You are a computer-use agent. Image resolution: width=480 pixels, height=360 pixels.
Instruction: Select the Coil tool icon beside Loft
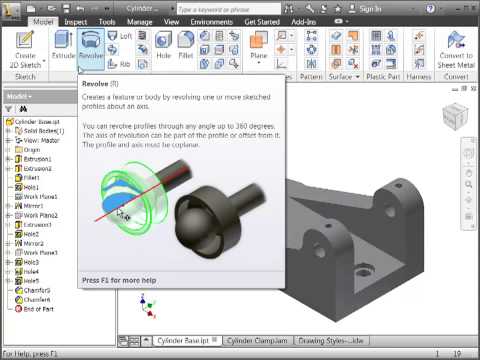142,36
